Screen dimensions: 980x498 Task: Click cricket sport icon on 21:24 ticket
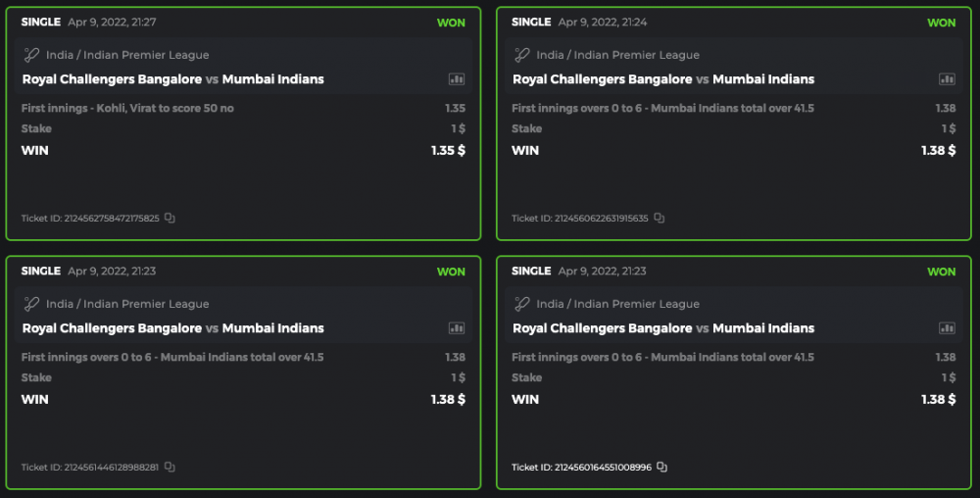522,56
